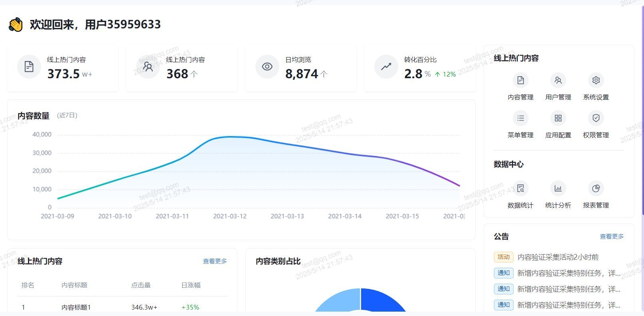The image size is (644, 316).
Task: Click the 权限管理 shield icon
Action: click(596, 118)
